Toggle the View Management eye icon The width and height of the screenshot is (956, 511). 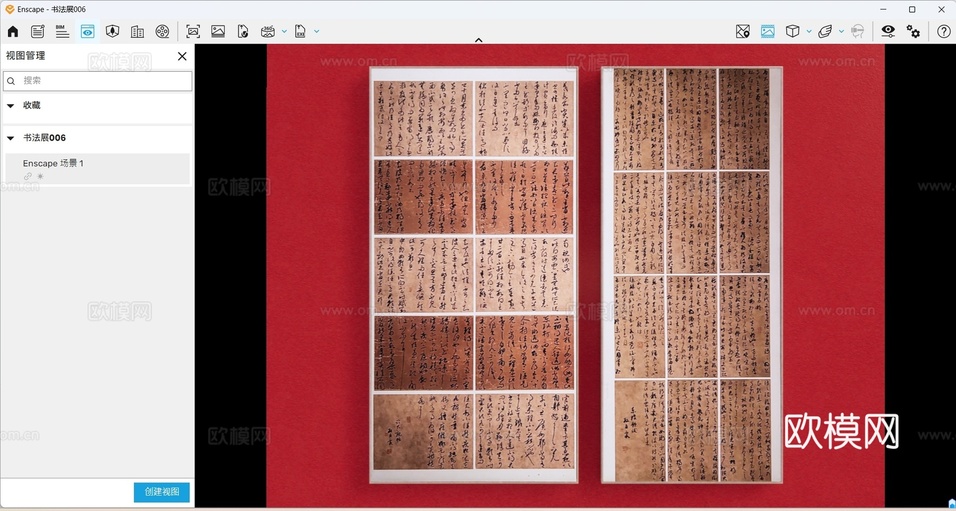point(87,32)
